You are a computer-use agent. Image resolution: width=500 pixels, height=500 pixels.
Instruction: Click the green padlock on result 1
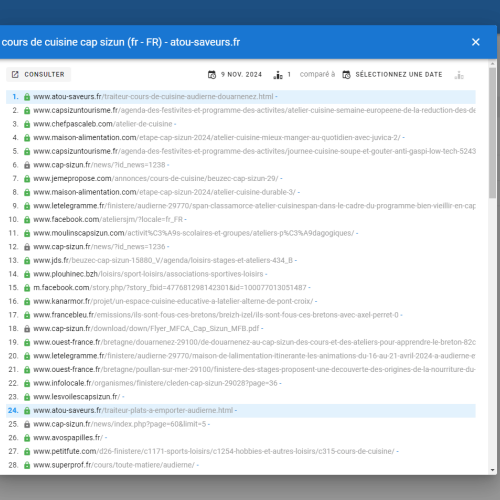pyautogui.click(x=27, y=97)
